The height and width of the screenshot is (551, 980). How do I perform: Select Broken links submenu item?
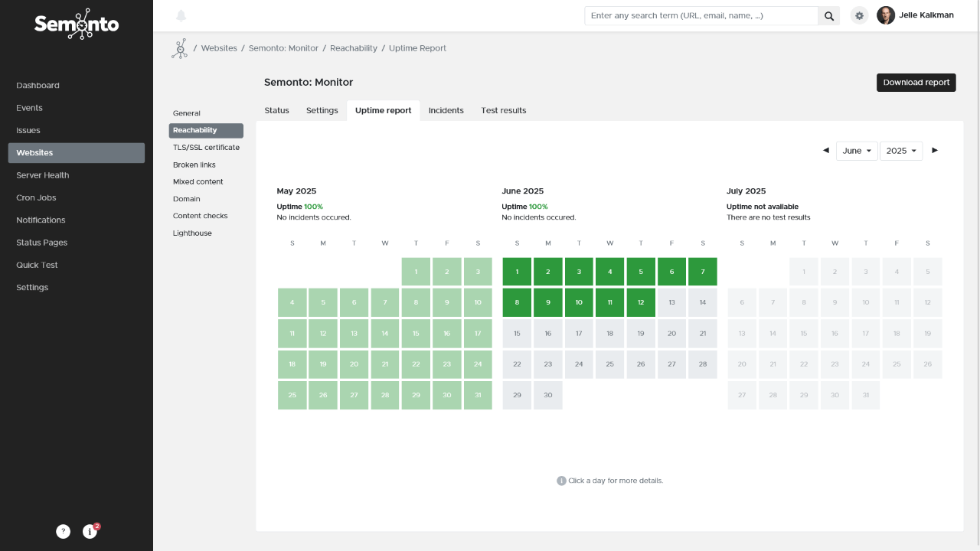(206, 165)
